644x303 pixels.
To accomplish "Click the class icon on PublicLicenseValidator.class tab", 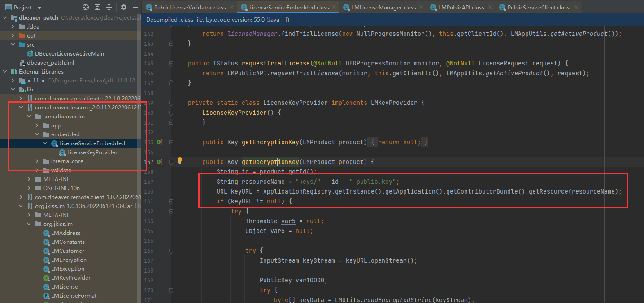I will click(149, 8).
